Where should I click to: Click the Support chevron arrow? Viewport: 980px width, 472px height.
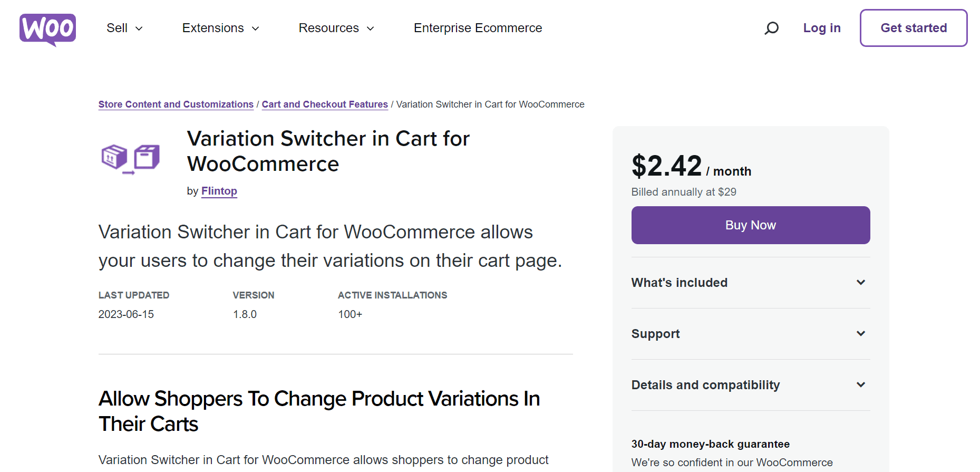pyautogui.click(x=860, y=334)
